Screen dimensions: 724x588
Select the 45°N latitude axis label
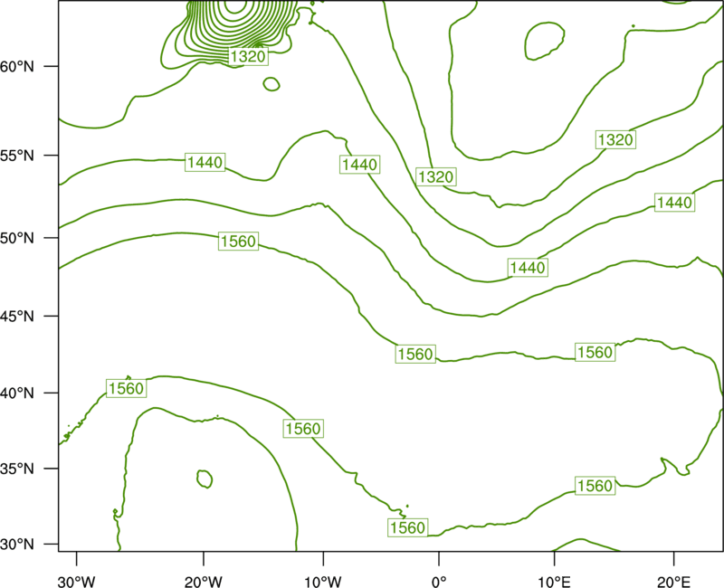[17, 316]
